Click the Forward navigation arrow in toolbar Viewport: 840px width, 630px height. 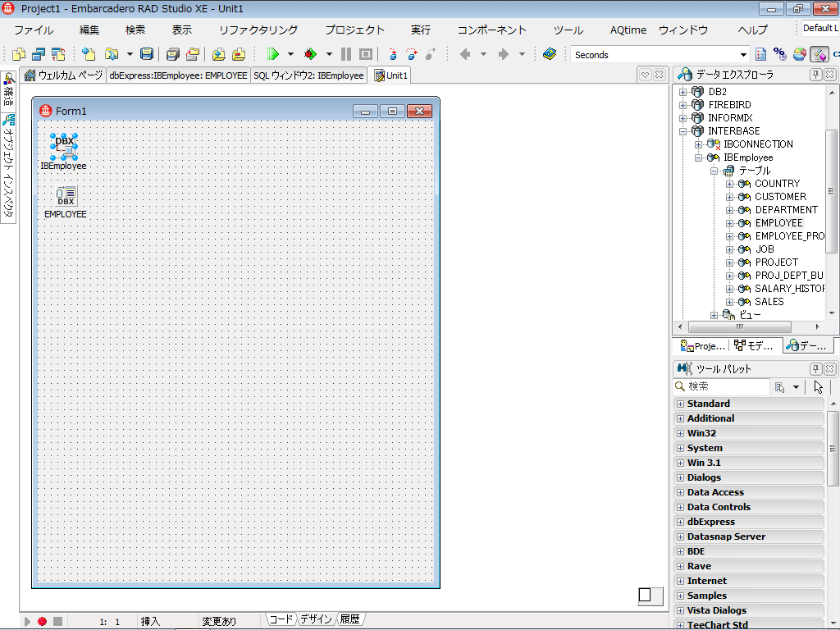[x=503, y=54]
